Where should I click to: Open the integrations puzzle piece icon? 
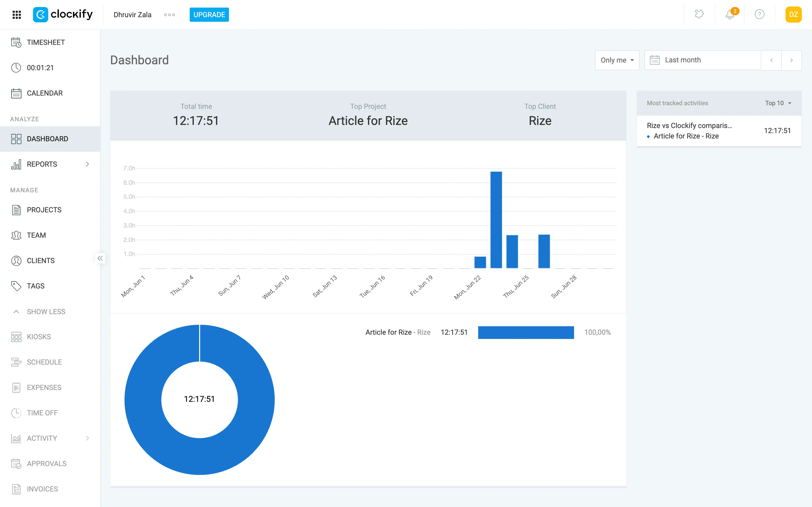(x=699, y=14)
